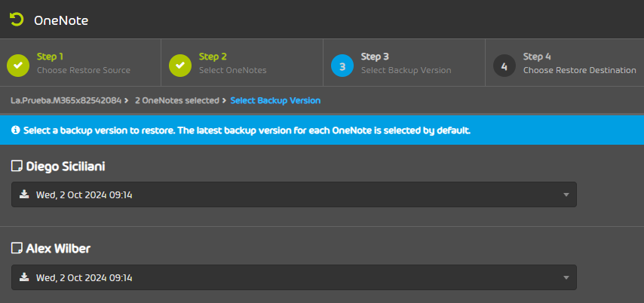Expand dropdown arrow for Diego Siciliani's version
Screen dimensions: 644x303
coord(566,195)
